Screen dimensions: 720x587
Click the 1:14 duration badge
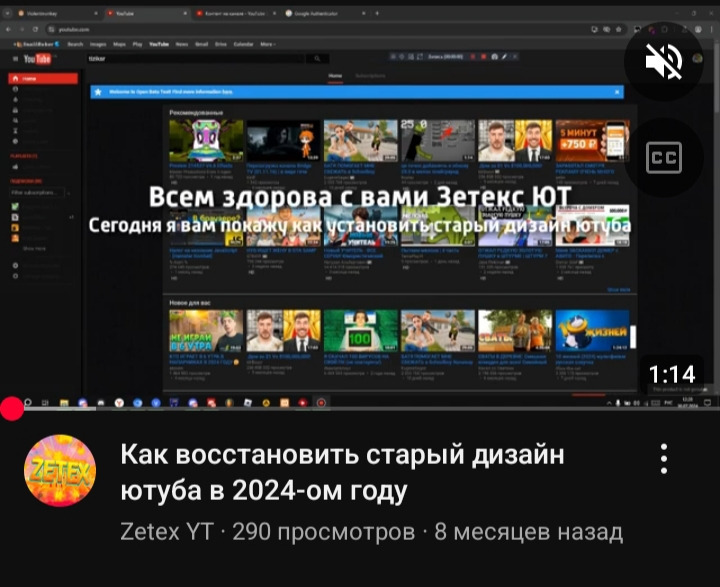[671, 375]
